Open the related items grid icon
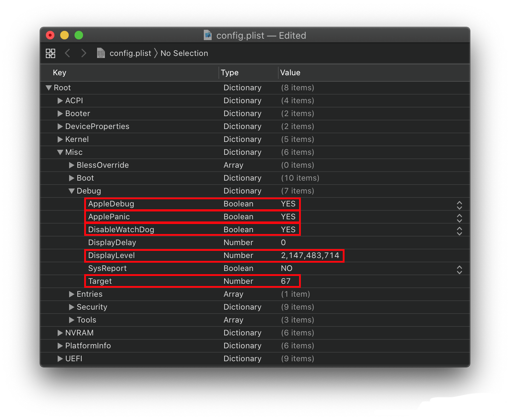Viewport: 510px width, 420px height. [50, 53]
